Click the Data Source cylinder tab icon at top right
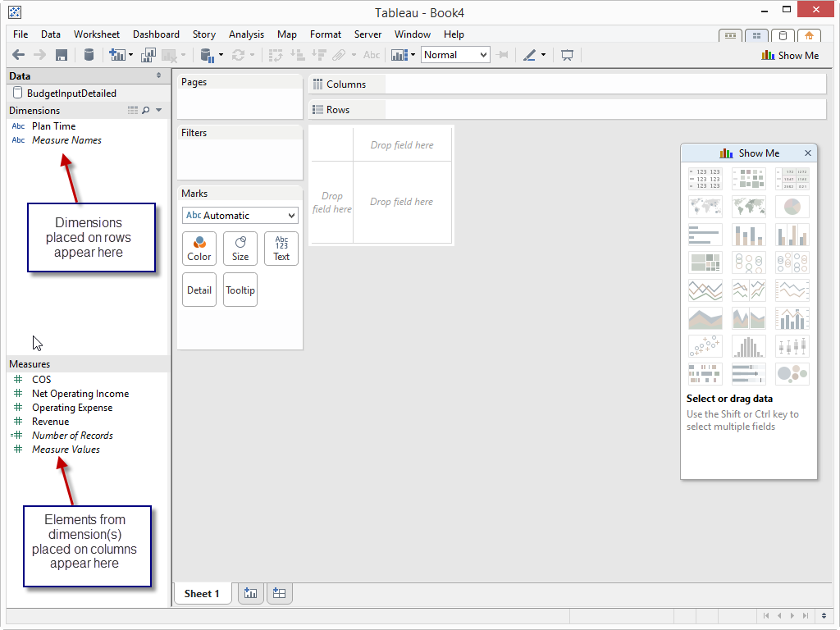840x630 pixels. click(783, 35)
